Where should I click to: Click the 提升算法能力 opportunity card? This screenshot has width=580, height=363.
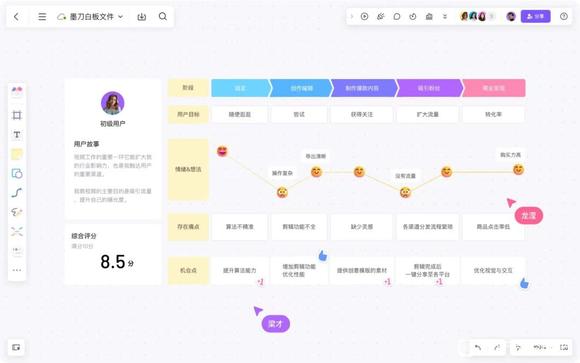click(239, 270)
